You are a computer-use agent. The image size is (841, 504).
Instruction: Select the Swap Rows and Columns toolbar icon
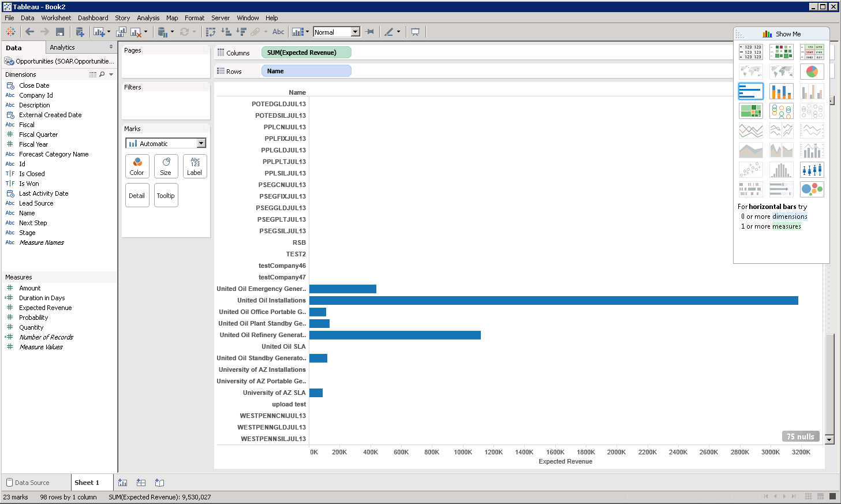(x=211, y=32)
